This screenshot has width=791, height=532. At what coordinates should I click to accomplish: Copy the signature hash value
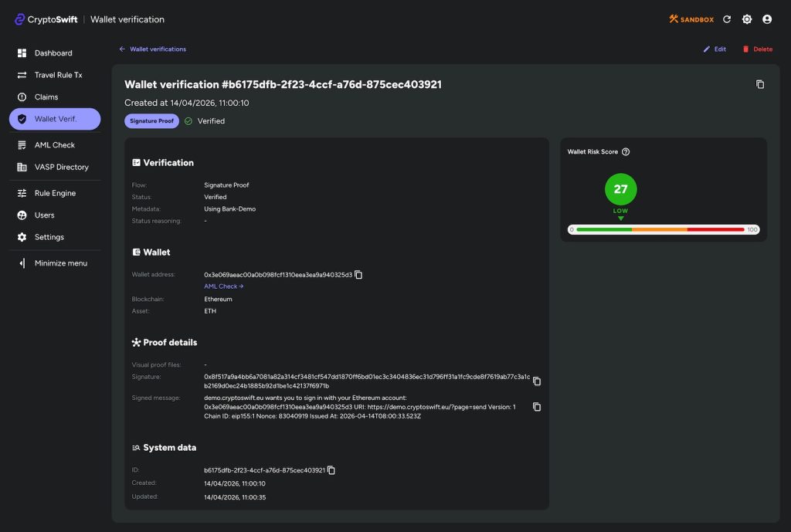pos(537,381)
